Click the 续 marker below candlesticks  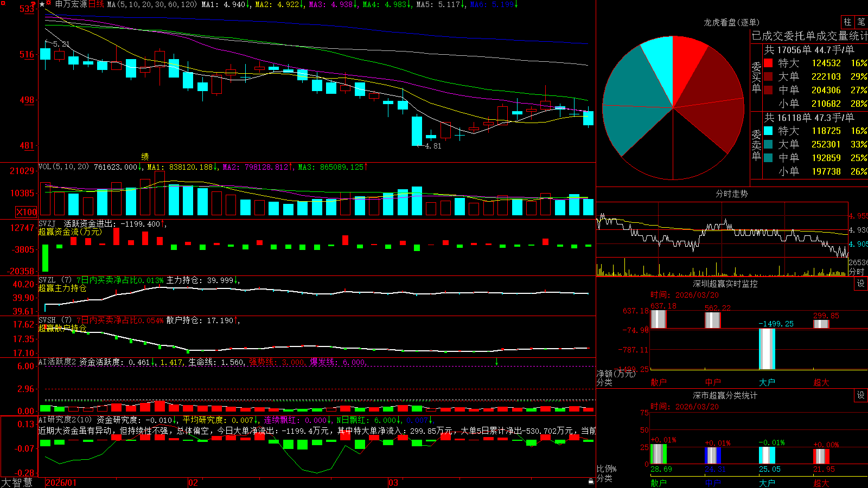(x=145, y=156)
